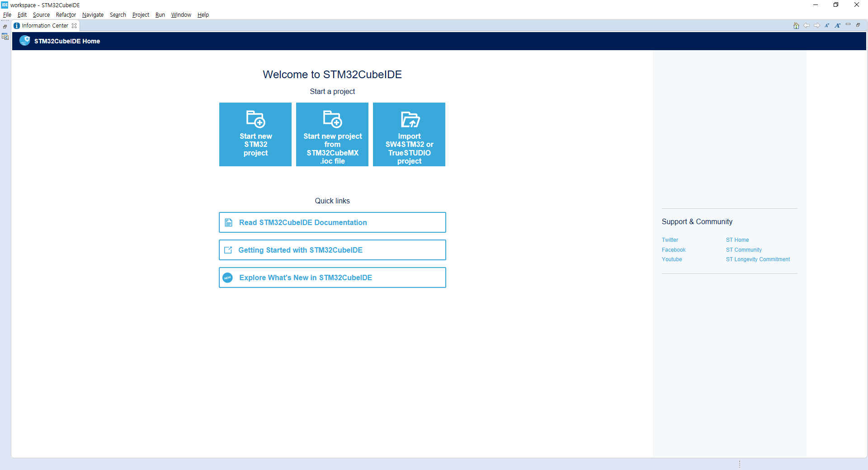Viewport: 868px width, 470px height.
Task: Reduce font size with the small A icon
Action: pos(827,26)
